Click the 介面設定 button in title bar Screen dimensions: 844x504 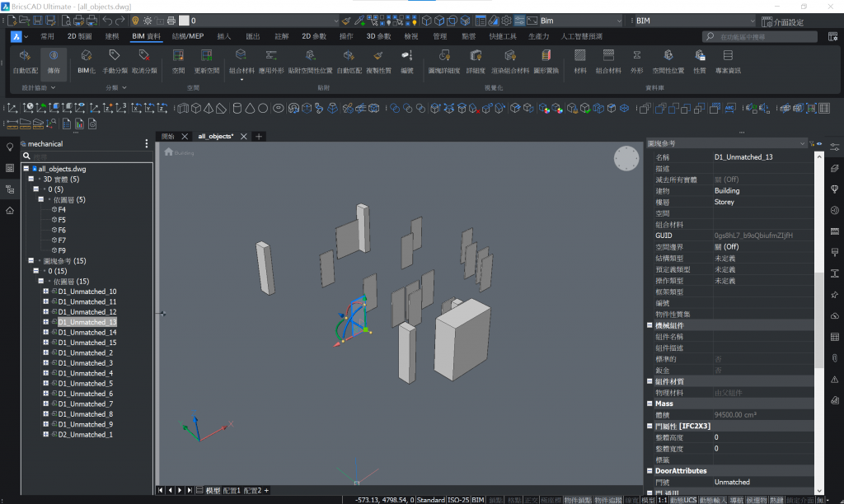coord(783,21)
